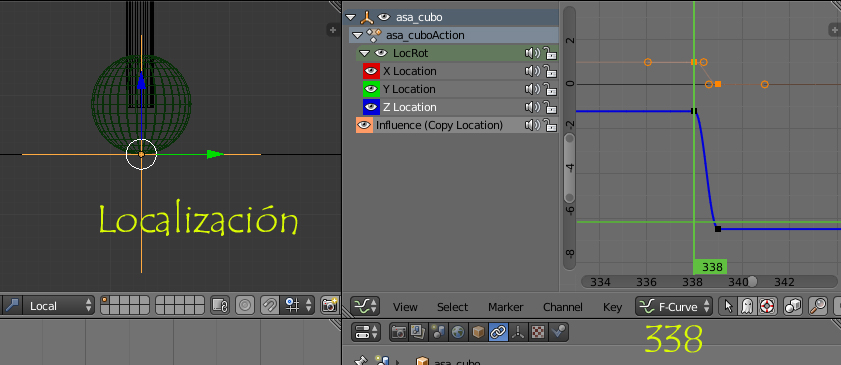
Task: Open the Object Data empty-axes tab
Action: pos(518,332)
